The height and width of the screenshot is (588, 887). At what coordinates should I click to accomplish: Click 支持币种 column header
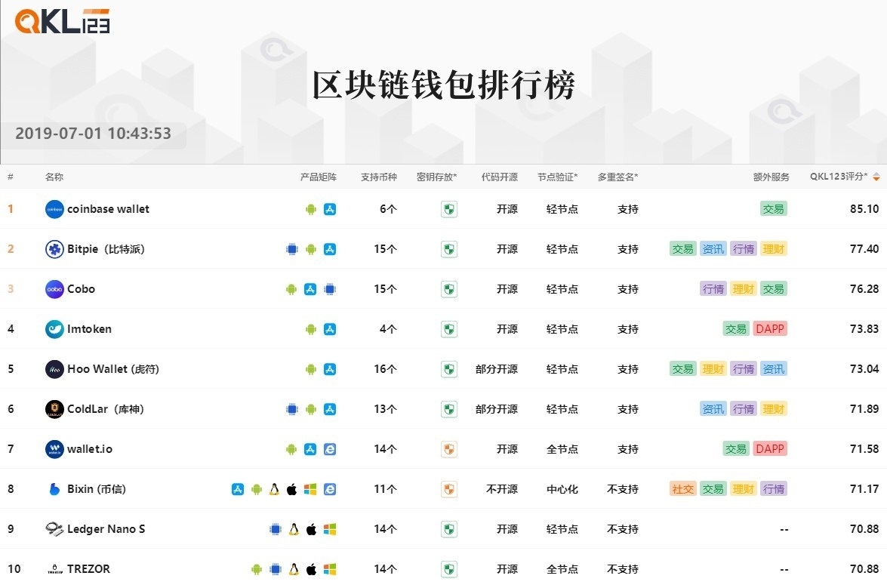click(378, 177)
